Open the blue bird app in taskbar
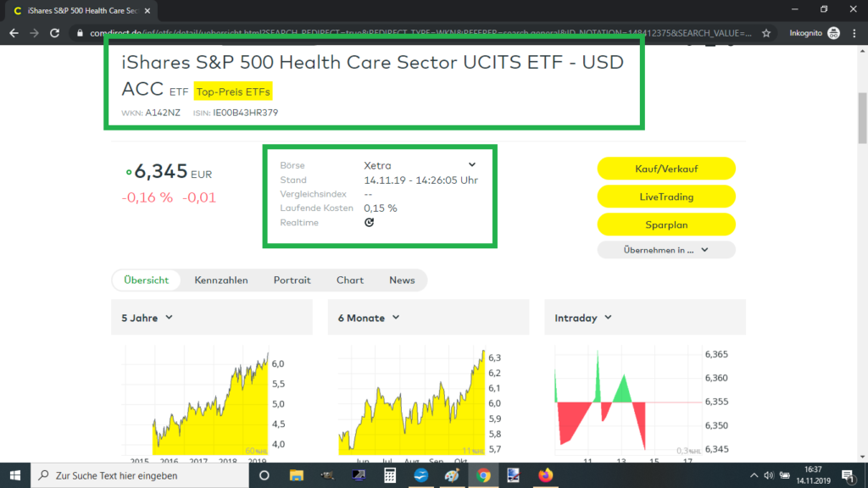Viewport: 868px width, 488px height. point(420,475)
